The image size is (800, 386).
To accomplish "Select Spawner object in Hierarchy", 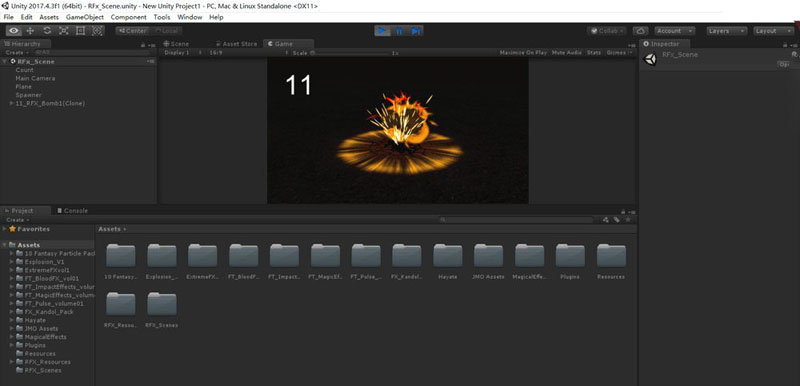I will [x=29, y=95].
